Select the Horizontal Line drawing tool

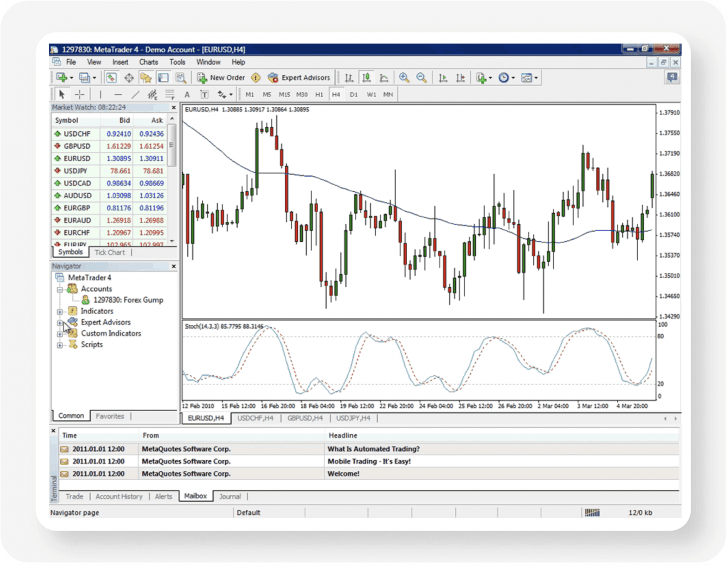pyautogui.click(x=118, y=94)
